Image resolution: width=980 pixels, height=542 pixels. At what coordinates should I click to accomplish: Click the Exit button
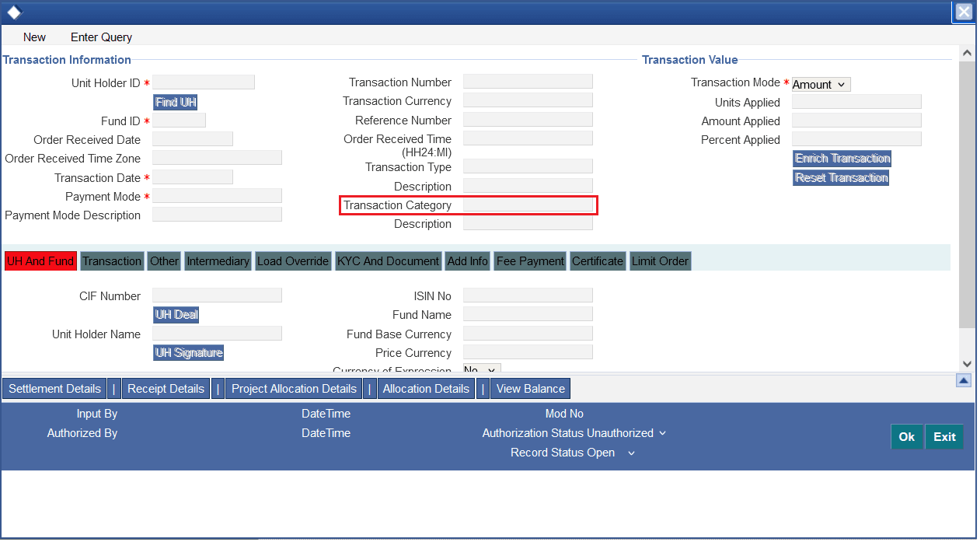tap(944, 437)
